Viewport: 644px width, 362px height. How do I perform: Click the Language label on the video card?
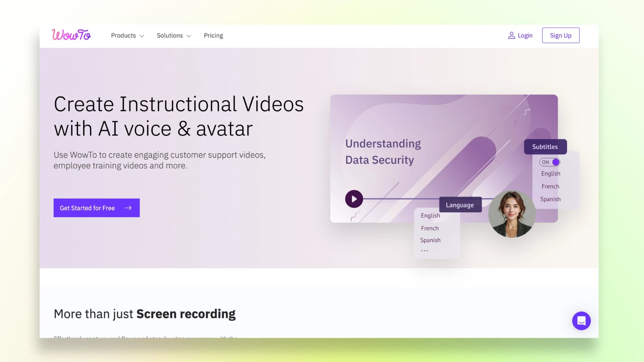pos(460,205)
